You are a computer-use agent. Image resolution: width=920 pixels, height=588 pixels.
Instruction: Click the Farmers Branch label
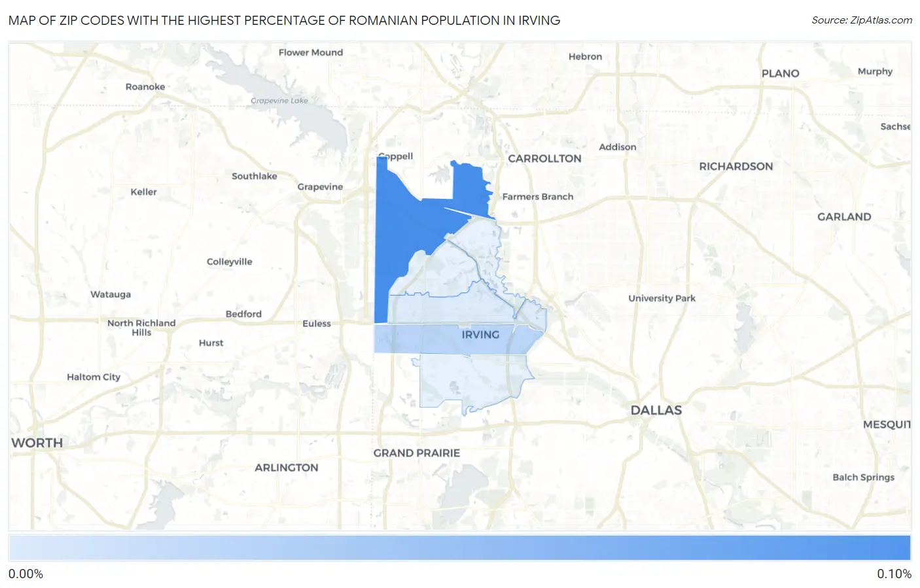point(538,196)
